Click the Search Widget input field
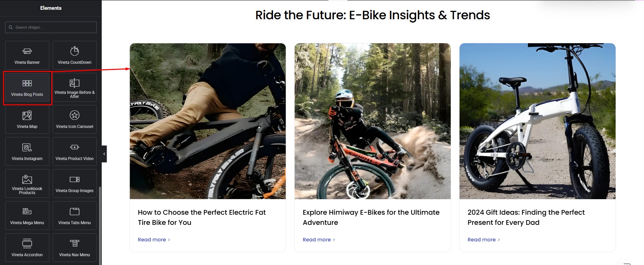The image size is (644, 265). pyautogui.click(x=51, y=27)
